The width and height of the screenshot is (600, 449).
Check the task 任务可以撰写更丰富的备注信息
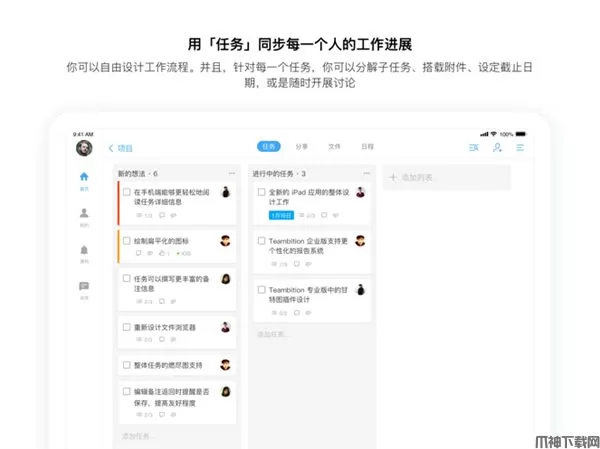point(127,278)
